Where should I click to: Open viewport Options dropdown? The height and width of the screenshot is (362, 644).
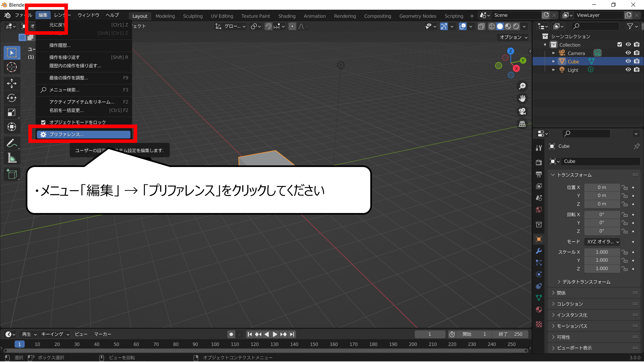click(514, 37)
